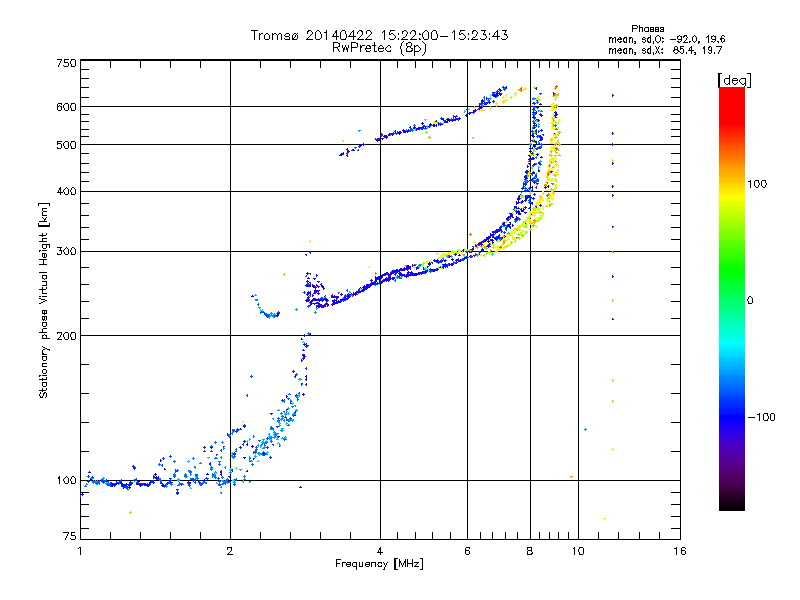Click the x-axis tick label '8'
The height and width of the screenshot is (600, 800).
pos(530,551)
